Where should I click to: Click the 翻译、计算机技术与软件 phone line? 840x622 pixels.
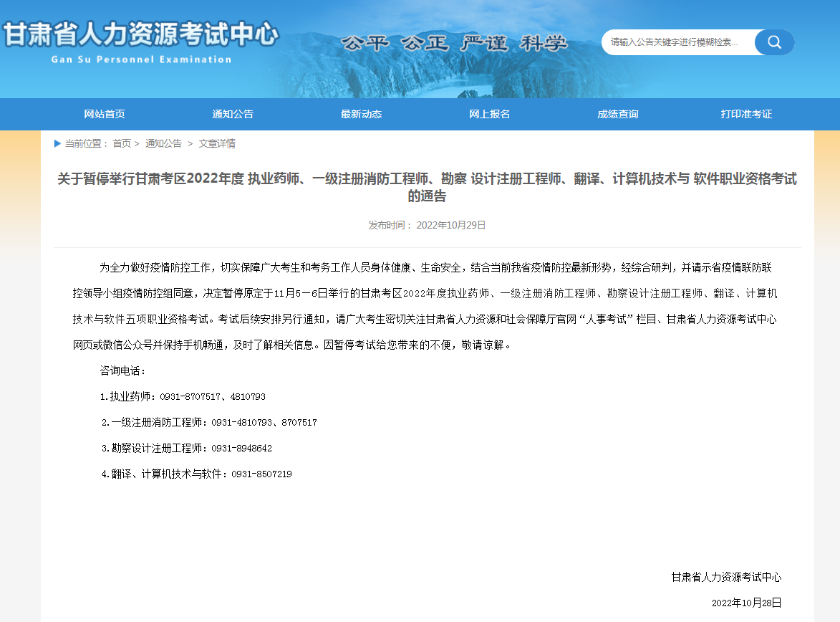click(197, 474)
